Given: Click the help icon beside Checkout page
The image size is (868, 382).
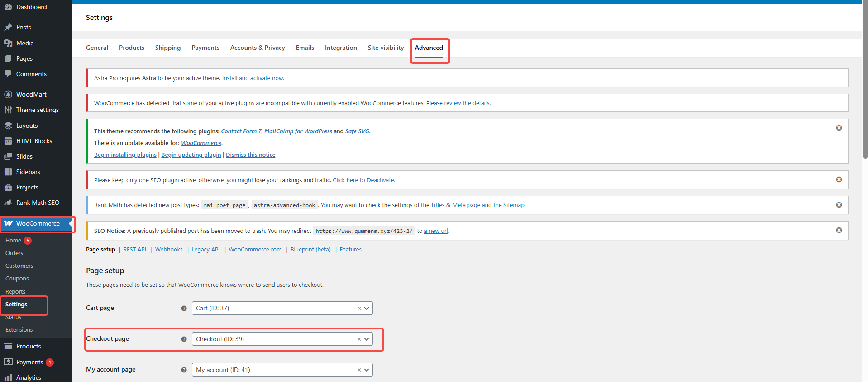Looking at the screenshot, I should (184, 339).
